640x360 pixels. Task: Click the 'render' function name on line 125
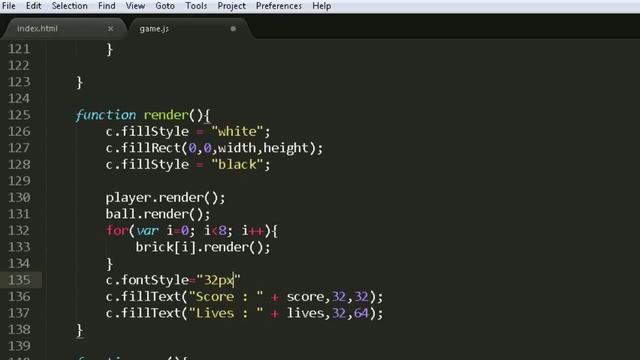coord(166,115)
